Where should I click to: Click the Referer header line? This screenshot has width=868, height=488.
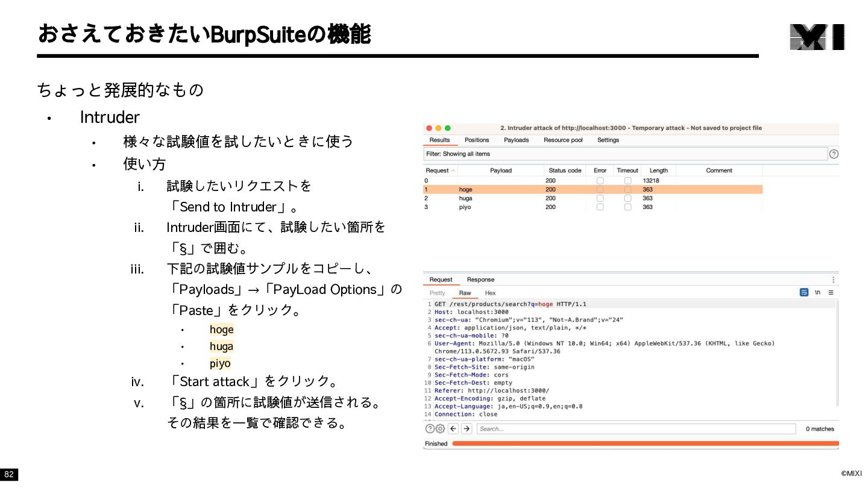[492, 390]
